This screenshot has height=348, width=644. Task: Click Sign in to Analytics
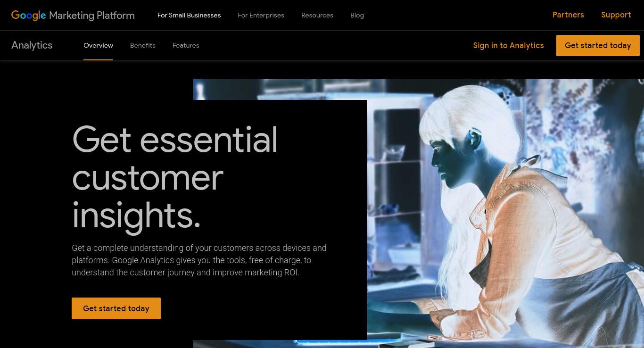(x=508, y=45)
